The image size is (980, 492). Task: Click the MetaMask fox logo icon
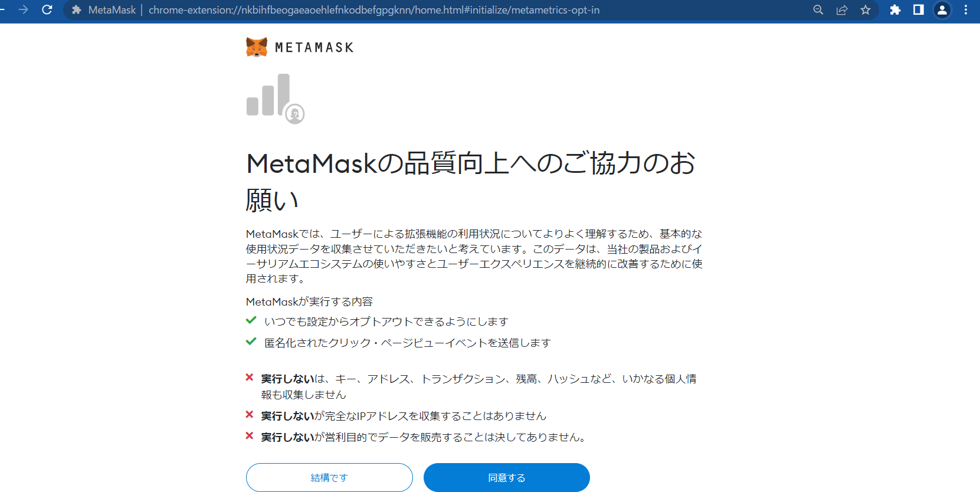click(257, 47)
